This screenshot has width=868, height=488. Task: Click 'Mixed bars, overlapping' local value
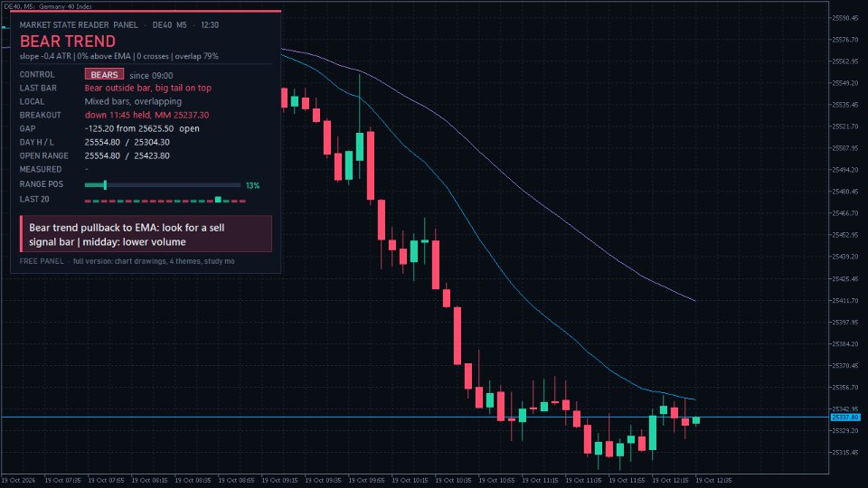pyautogui.click(x=133, y=101)
